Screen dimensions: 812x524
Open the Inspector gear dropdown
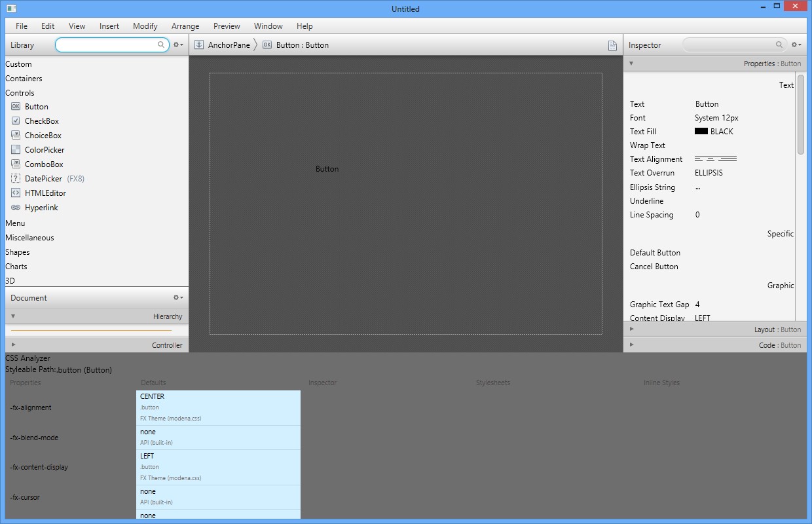pyautogui.click(x=796, y=45)
